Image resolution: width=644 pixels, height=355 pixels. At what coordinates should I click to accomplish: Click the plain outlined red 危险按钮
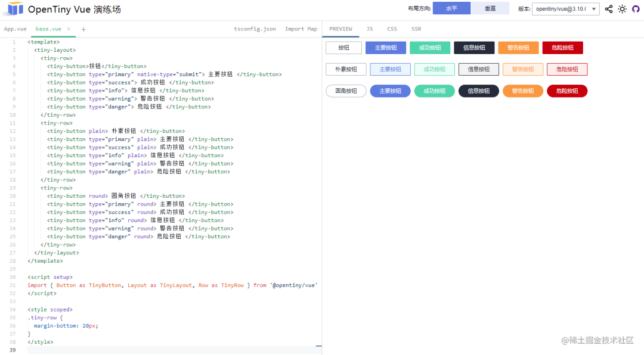point(567,69)
